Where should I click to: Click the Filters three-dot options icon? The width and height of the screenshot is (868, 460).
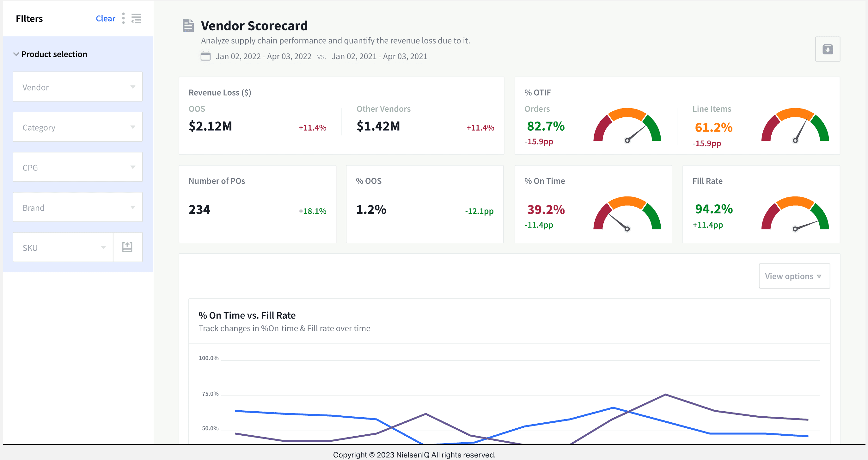coord(123,18)
